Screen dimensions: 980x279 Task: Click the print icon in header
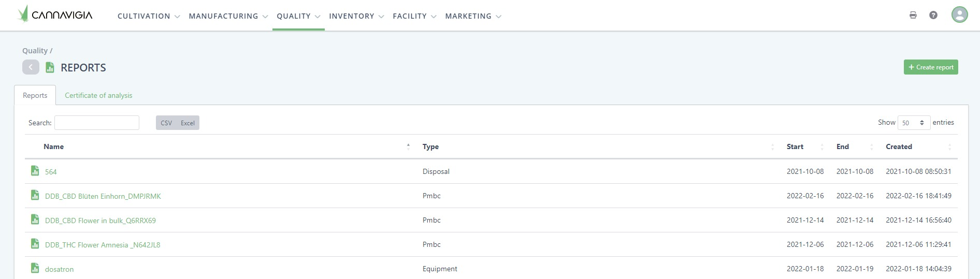click(913, 15)
